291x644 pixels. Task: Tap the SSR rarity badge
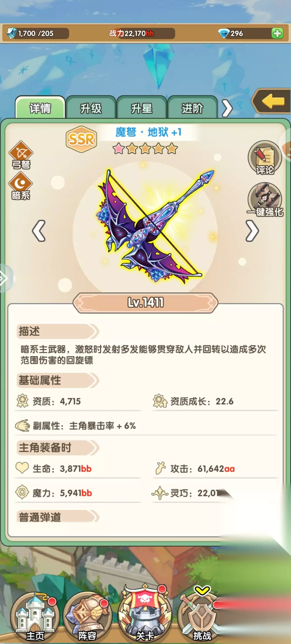point(81,139)
